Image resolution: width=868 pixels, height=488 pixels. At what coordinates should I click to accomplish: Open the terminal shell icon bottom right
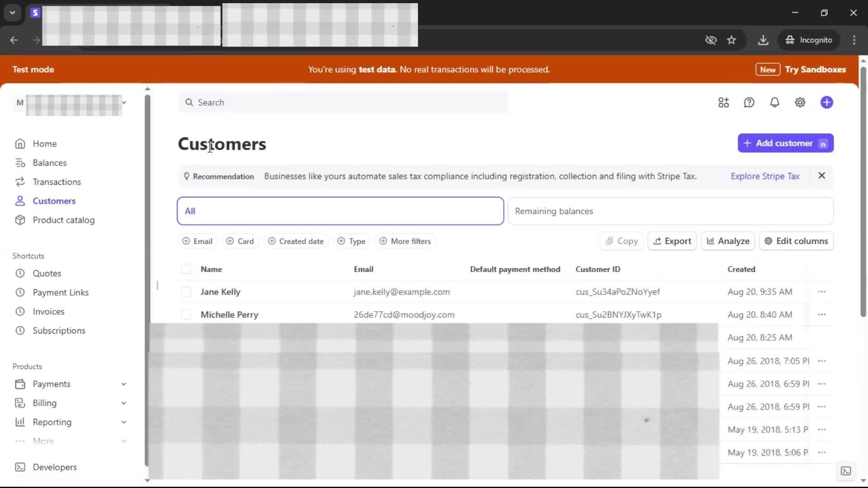coord(845,471)
